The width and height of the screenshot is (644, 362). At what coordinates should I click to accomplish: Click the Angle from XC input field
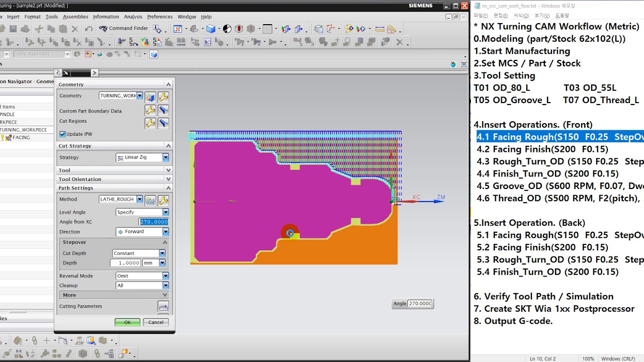click(x=153, y=222)
